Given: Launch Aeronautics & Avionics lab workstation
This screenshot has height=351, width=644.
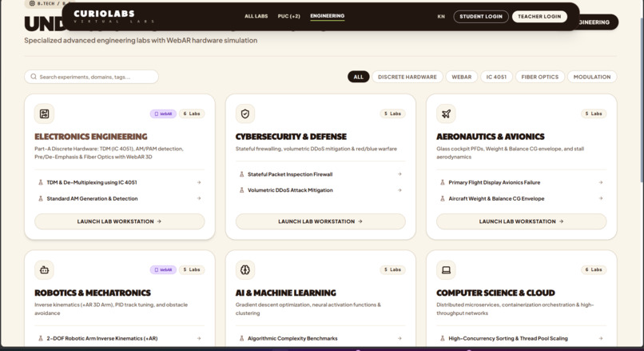Looking at the screenshot, I should 521,221.
